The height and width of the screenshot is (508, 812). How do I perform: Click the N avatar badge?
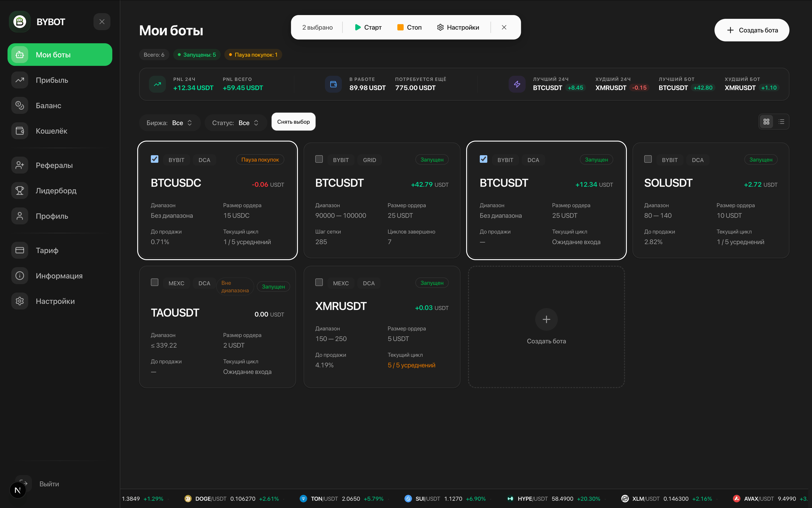18,490
